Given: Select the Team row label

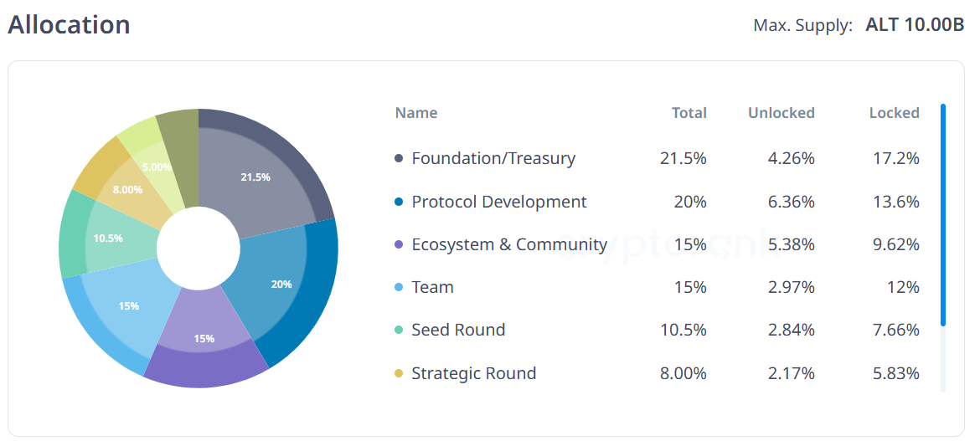Looking at the screenshot, I should pos(432,287).
